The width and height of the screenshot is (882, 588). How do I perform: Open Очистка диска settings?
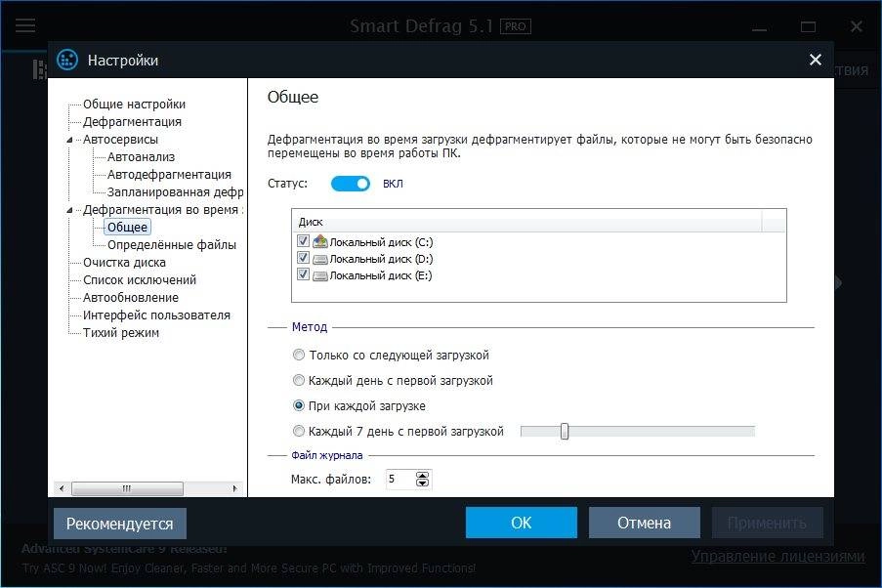point(124,262)
